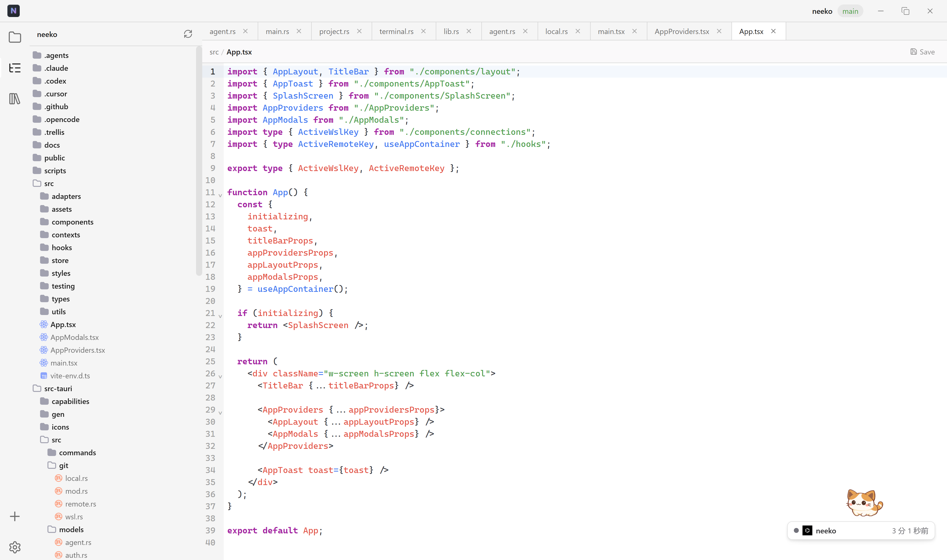The width and height of the screenshot is (947, 560).
Task: Open settings via the gear icon
Action: 15,547
